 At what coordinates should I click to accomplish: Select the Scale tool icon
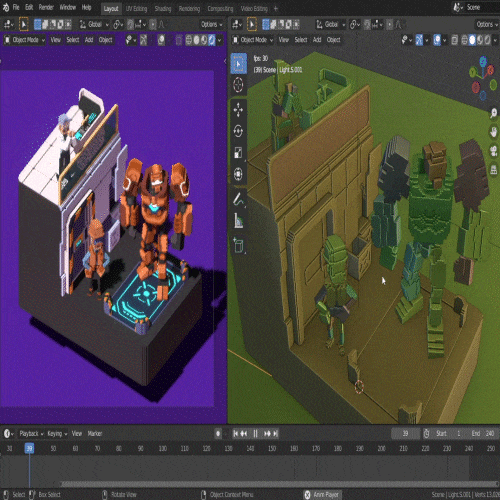(238, 152)
